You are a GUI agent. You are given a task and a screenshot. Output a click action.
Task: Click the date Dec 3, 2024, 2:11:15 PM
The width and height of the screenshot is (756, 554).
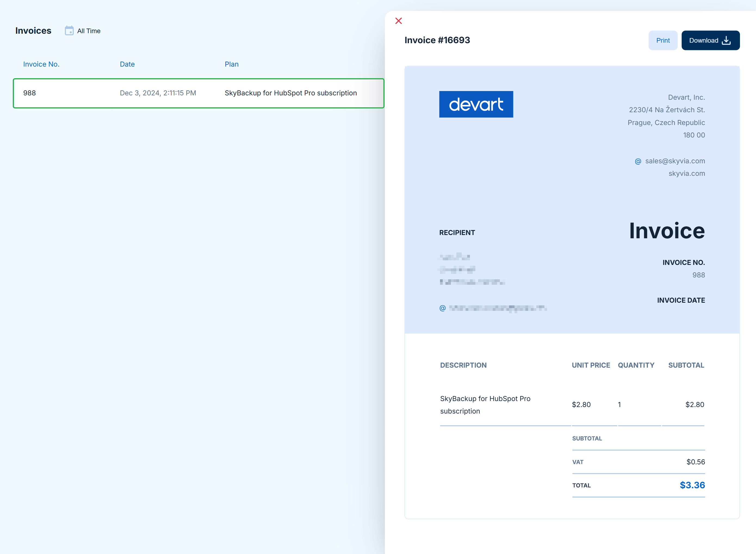(158, 93)
